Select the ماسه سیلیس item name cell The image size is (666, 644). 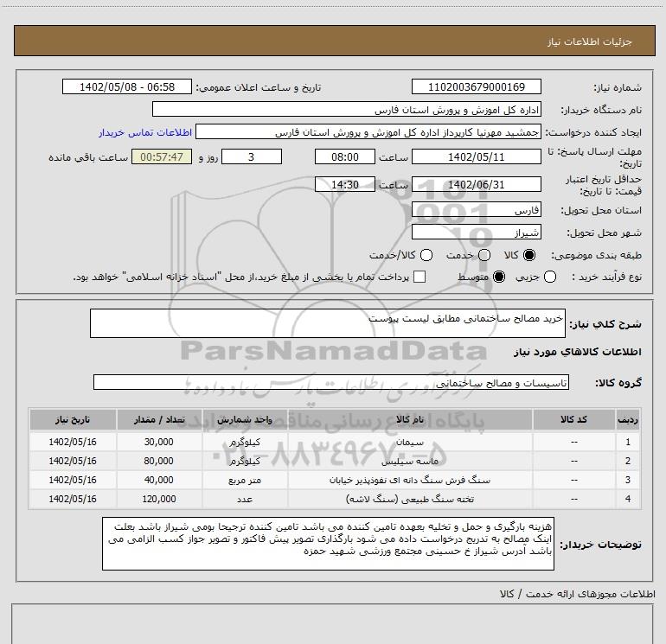pyautogui.click(x=410, y=461)
